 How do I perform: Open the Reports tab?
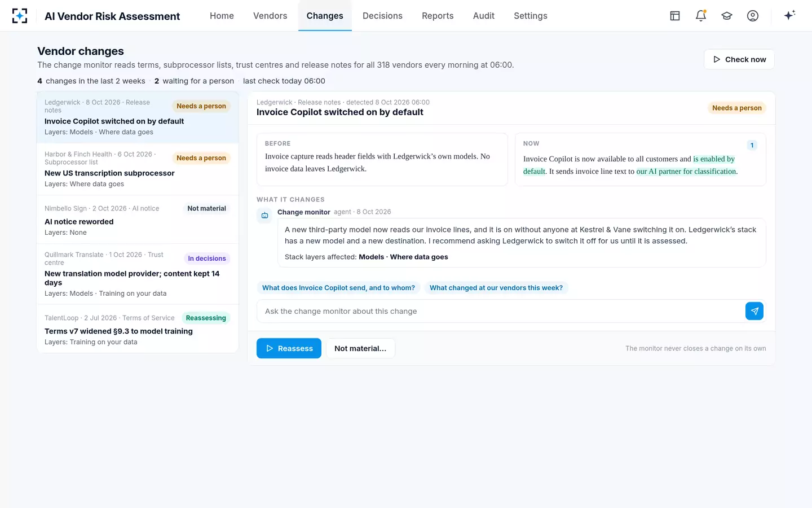click(438, 16)
